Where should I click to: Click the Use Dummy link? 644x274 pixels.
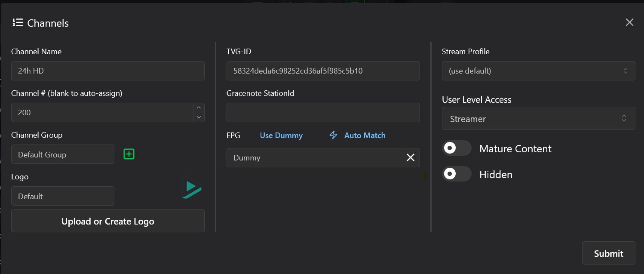click(281, 135)
